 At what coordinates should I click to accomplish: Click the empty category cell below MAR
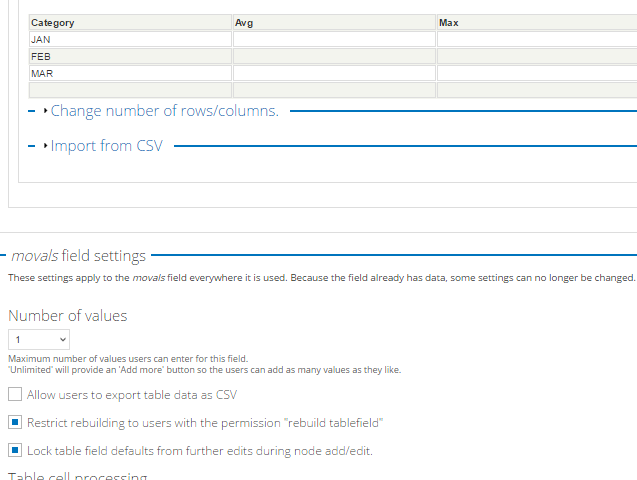130,90
